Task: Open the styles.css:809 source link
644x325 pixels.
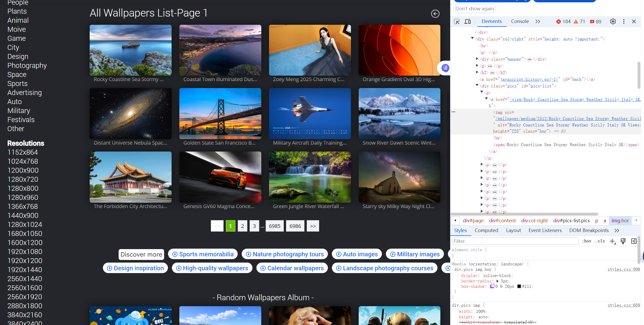Action: pos(624,269)
